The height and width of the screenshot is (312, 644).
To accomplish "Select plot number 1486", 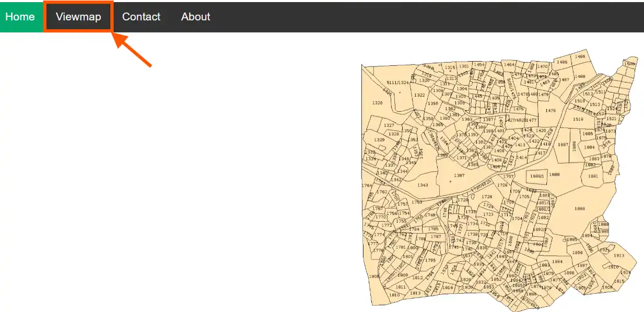I will coord(561,62).
